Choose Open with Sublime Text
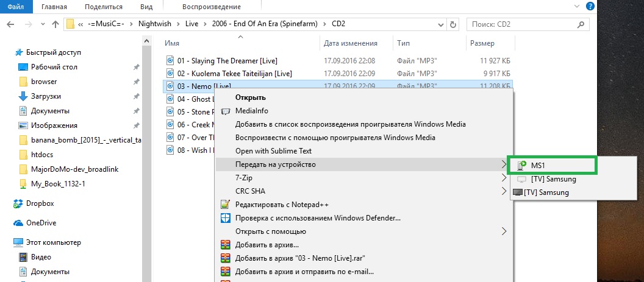 273,151
